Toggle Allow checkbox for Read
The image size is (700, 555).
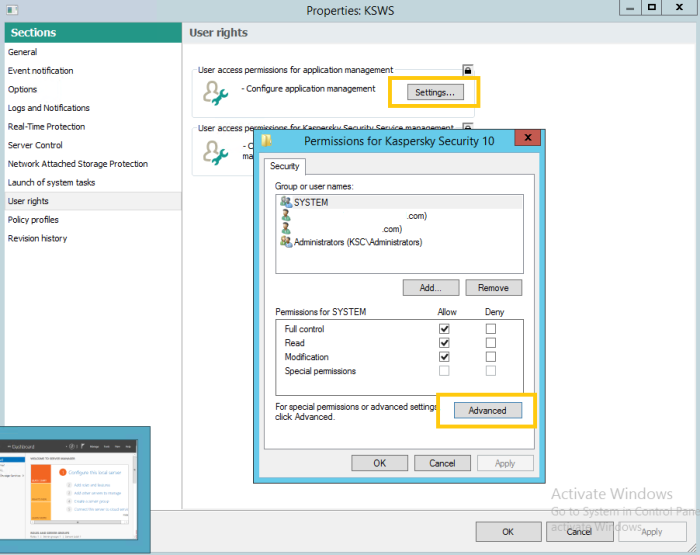pos(444,343)
